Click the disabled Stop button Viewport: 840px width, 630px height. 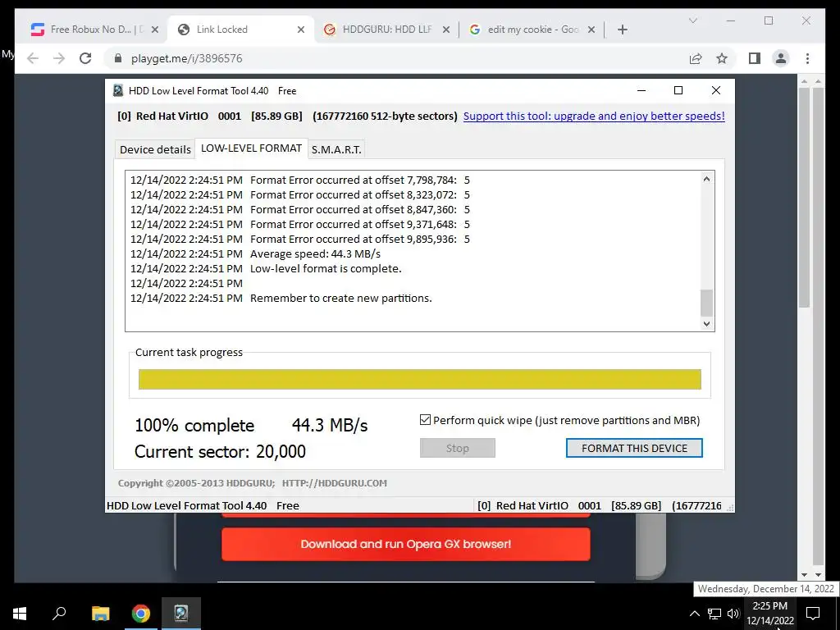(458, 449)
